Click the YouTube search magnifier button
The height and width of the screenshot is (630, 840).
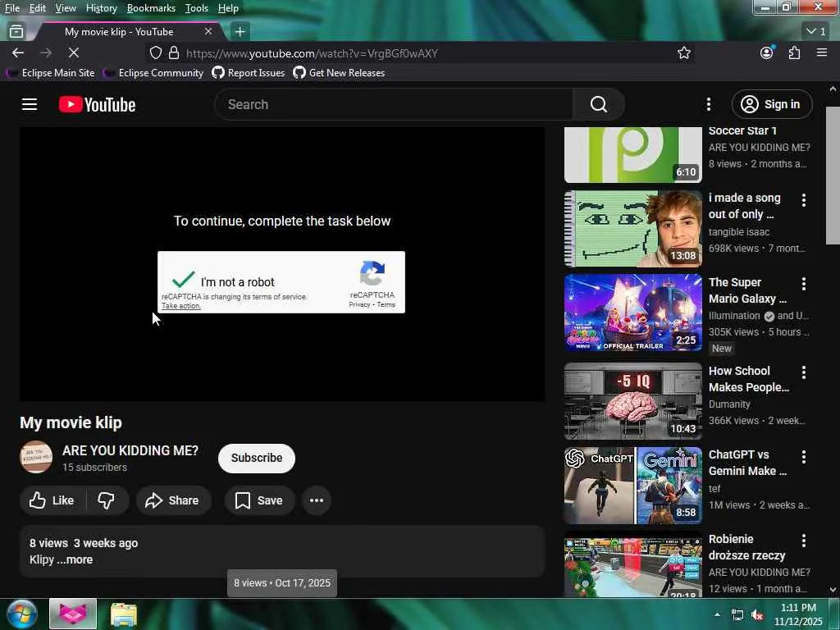[x=599, y=104]
